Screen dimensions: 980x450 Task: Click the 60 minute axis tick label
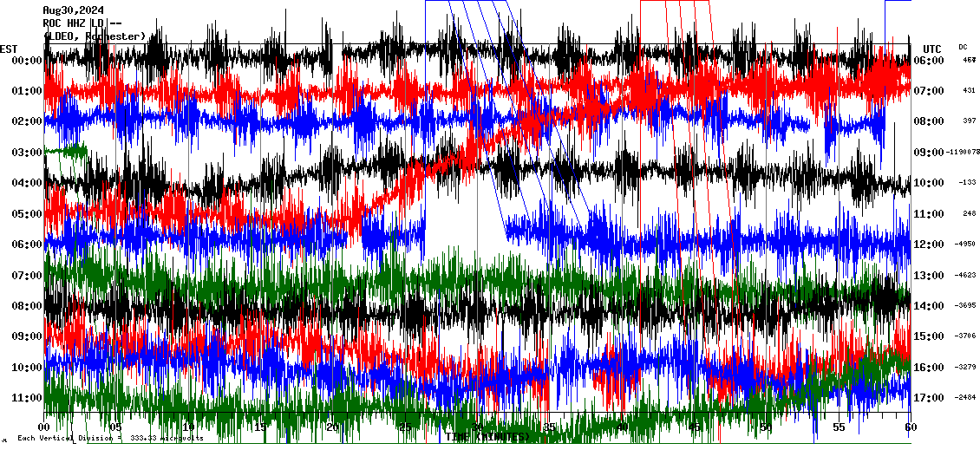(x=910, y=427)
